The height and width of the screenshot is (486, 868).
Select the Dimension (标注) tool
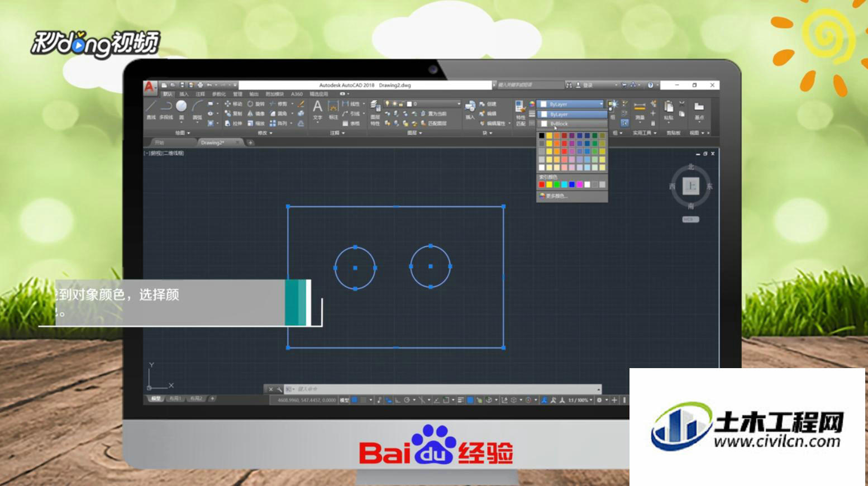tap(333, 109)
